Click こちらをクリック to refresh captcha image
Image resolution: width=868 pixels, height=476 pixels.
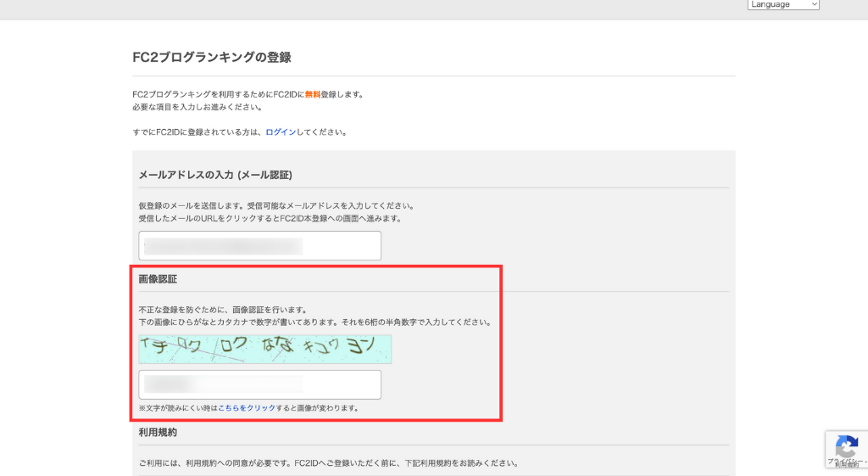coord(247,408)
